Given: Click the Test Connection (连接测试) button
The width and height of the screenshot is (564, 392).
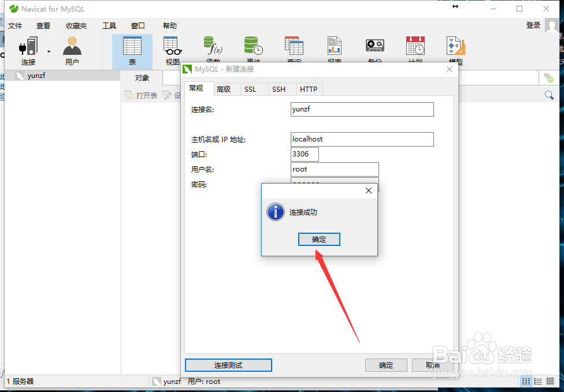Looking at the screenshot, I should [x=228, y=365].
